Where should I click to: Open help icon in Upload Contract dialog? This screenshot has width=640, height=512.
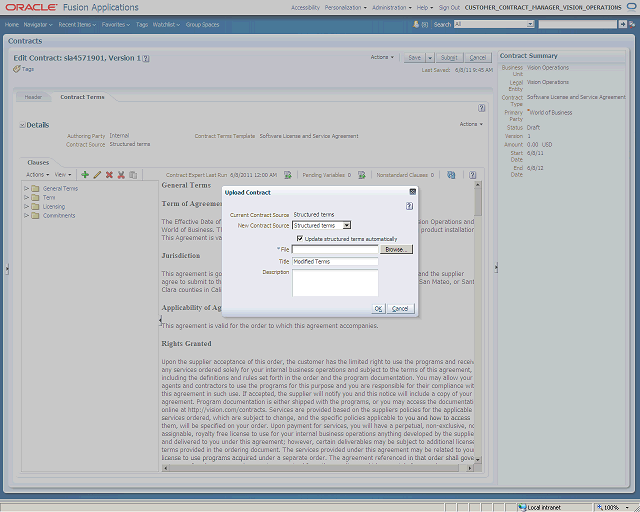(x=409, y=206)
